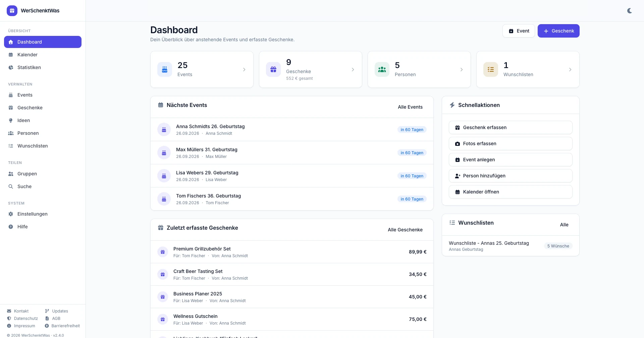
Task: Select Events in the Verwalten section
Action: (43, 95)
